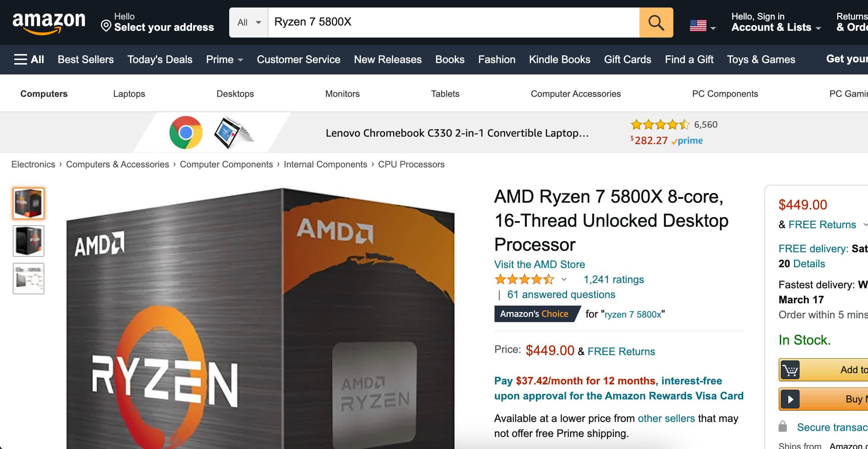Click the US flag language icon
The image size is (868, 449).
click(698, 26)
